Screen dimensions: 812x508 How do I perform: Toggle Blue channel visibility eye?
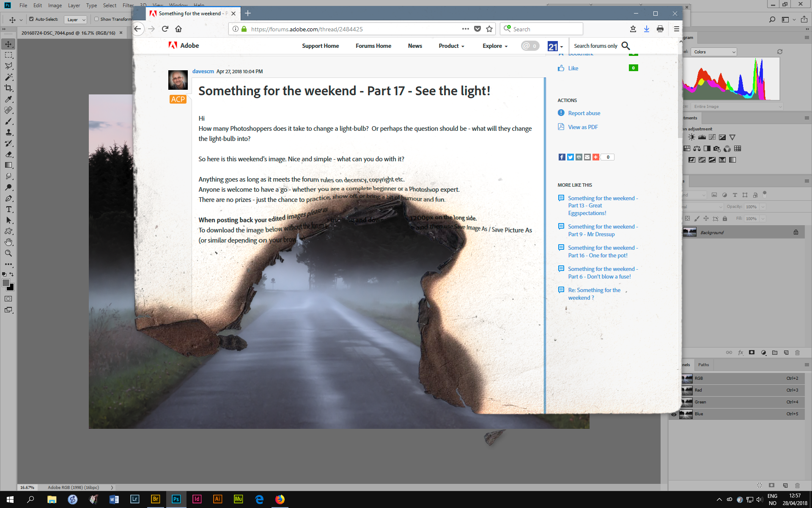click(674, 414)
